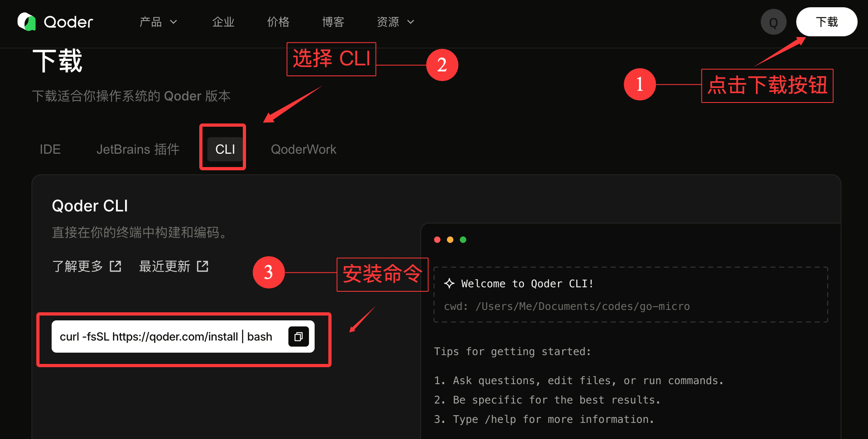Click the Qoder logo icon
Screen dimensions: 868x439
tap(27, 22)
